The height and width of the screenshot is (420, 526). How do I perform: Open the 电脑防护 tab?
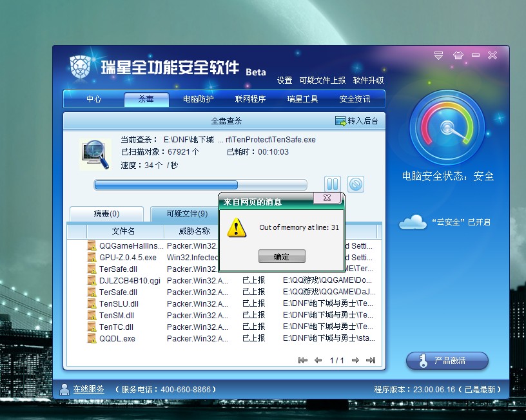[199, 99]
